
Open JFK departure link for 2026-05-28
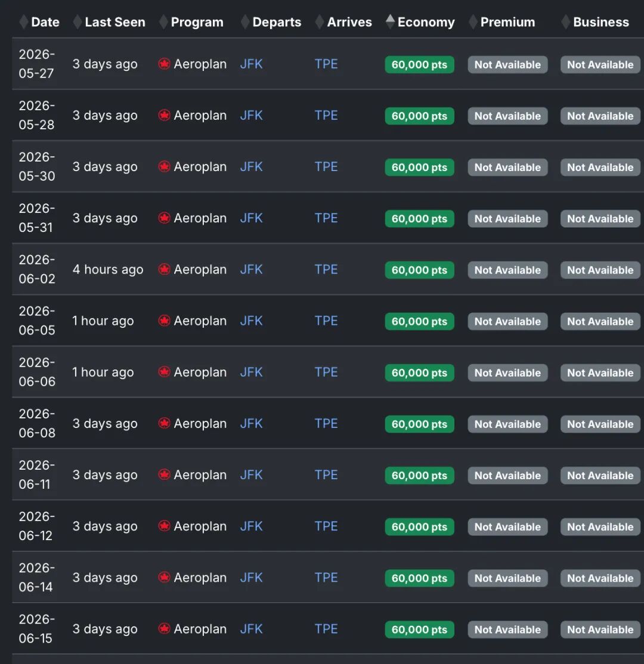click(251, 115)
